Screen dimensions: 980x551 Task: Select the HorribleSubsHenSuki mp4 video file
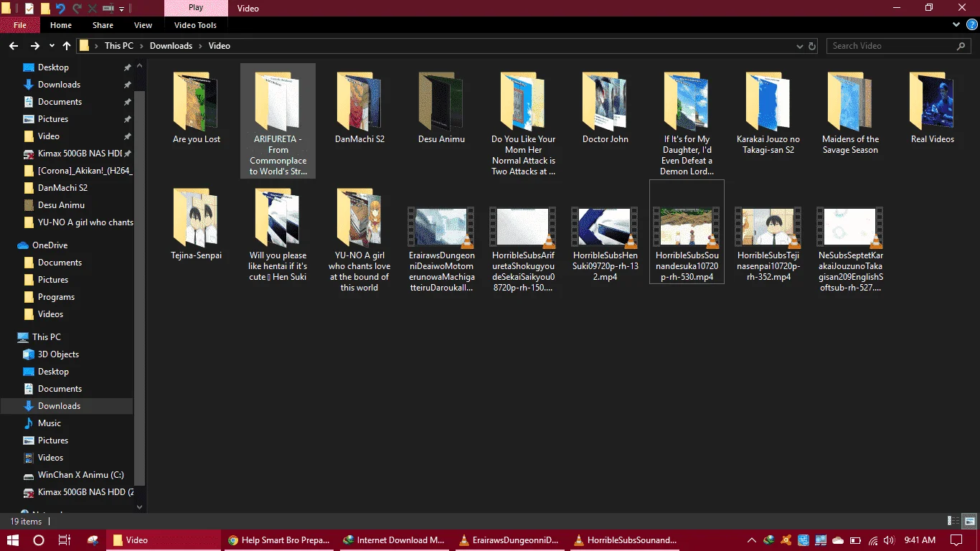click(606, 244)
